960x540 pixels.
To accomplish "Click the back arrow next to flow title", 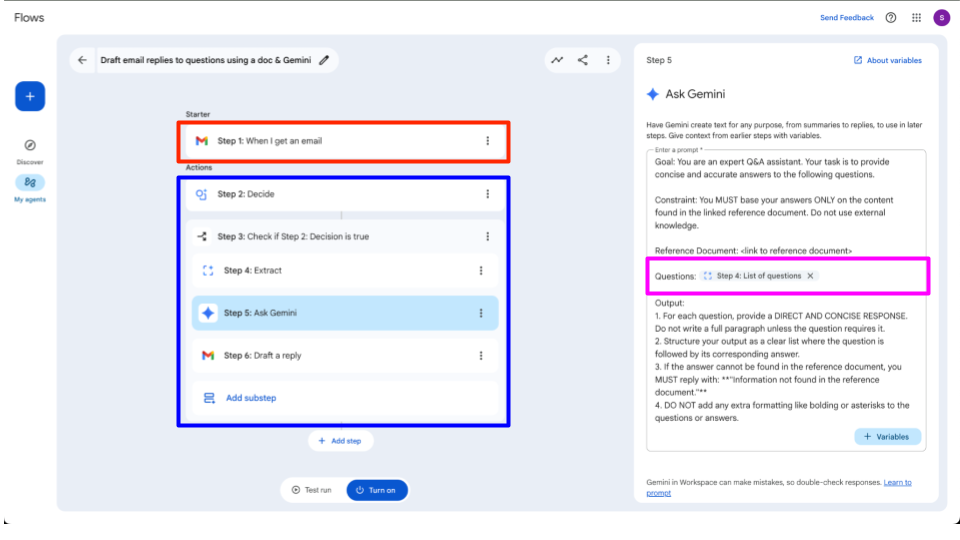I will [82, 60].
